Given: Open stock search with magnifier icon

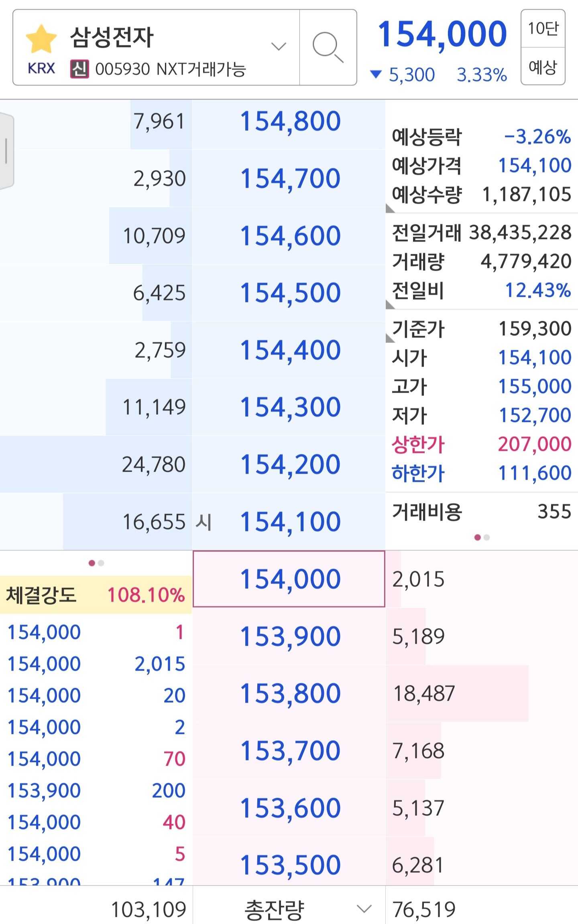Looking at the screenshot, I should [x=328, y=47].
